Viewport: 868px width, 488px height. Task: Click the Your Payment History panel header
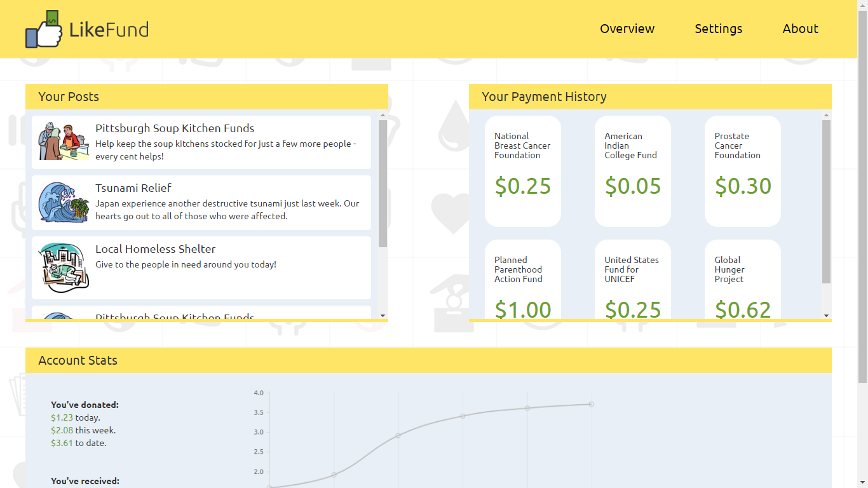650,97
